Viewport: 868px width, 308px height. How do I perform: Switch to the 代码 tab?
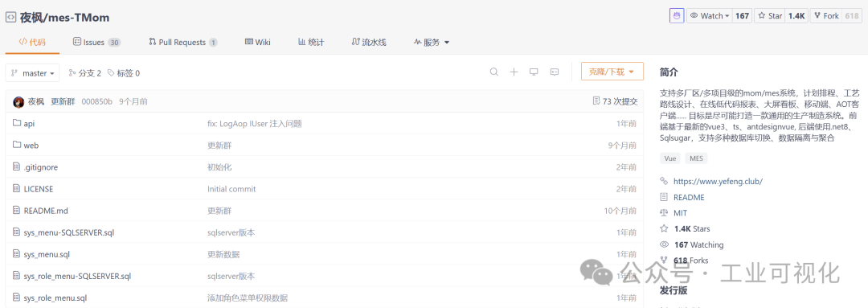pos(32,42)
